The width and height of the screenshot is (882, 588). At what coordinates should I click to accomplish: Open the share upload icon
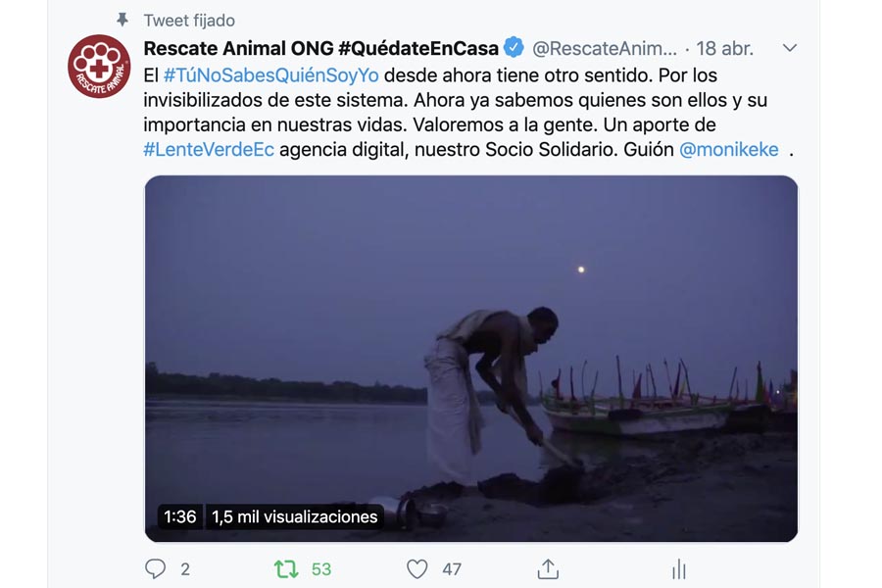pyautogui.click(x=548, y=568)
